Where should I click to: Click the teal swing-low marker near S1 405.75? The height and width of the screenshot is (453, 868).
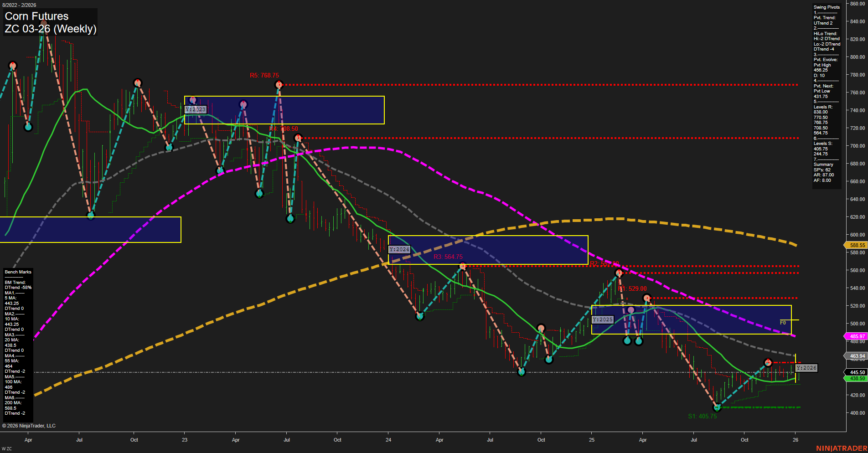point(717,408)
